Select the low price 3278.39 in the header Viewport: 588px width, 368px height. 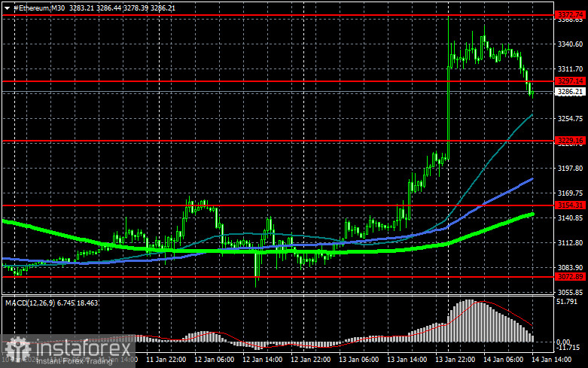[136, 8]
